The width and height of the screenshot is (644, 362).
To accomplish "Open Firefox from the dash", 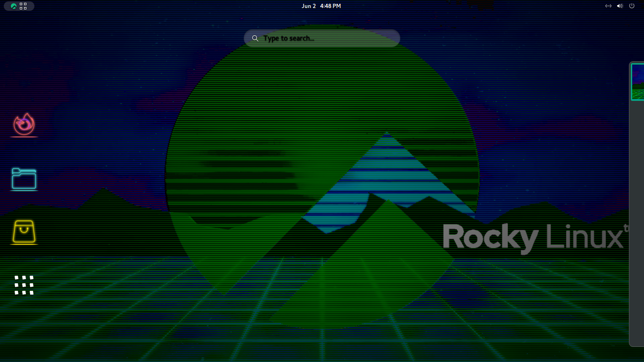I will [x=24, y=124].
